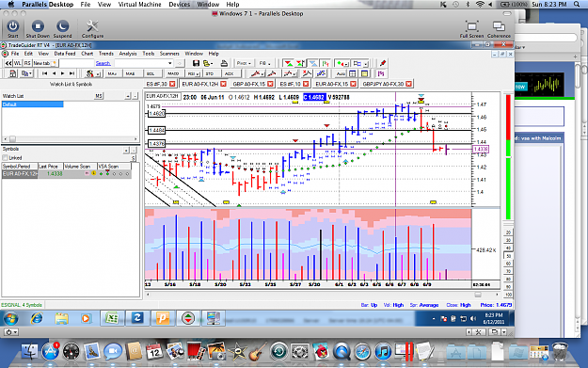
Task: Click the MS button in Watch List panel
Action: pyautogui.click(x=98, y=96)
